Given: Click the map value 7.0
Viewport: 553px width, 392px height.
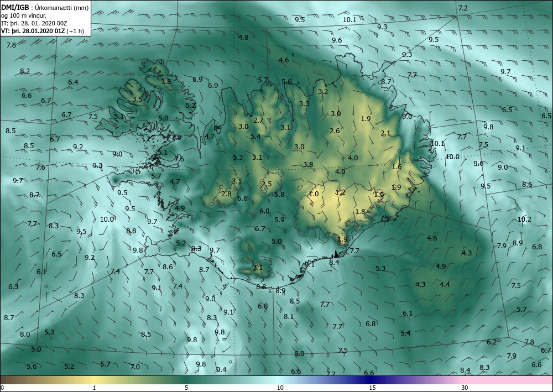Looking at the screenshot, I should click(x=135, y=367).
